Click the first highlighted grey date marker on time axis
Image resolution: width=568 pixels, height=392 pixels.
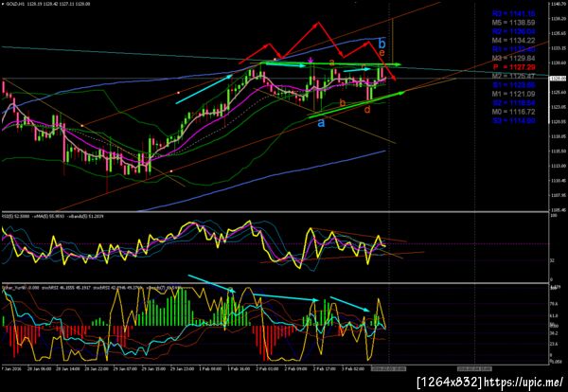click(x=388, y=369)
